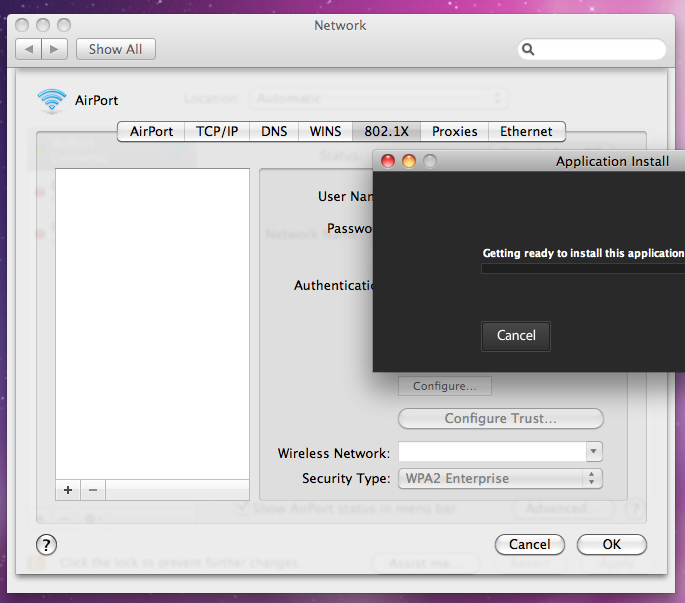Click 'Getting ready to install this application' text

coord(583,253)
